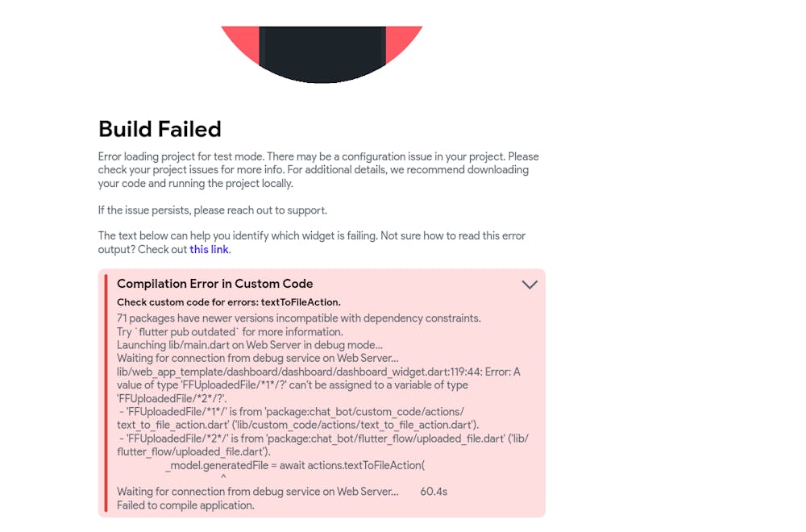Click the "60.4s" elapsed time value
This screenshot has width=806, height=532.
click(434, 492)
